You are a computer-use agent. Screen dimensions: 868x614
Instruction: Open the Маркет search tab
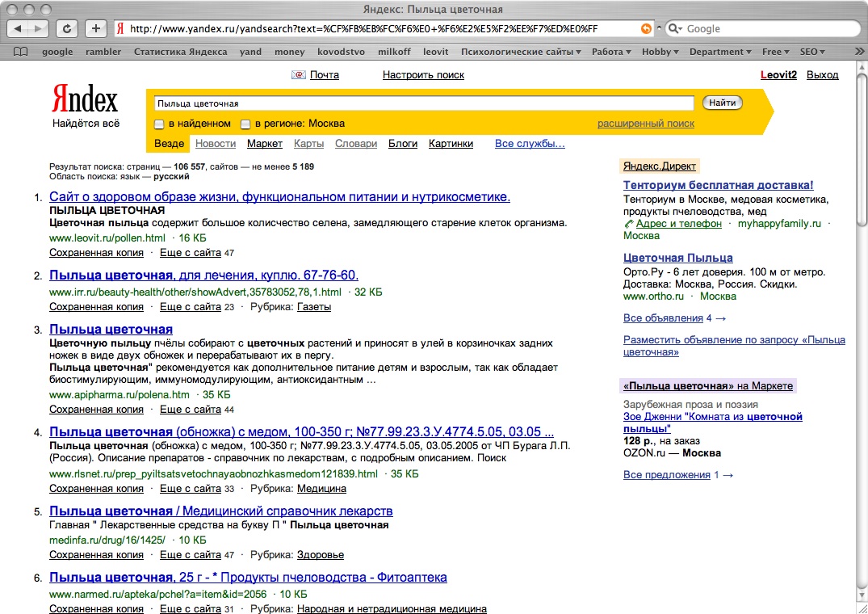pos(265,143)
